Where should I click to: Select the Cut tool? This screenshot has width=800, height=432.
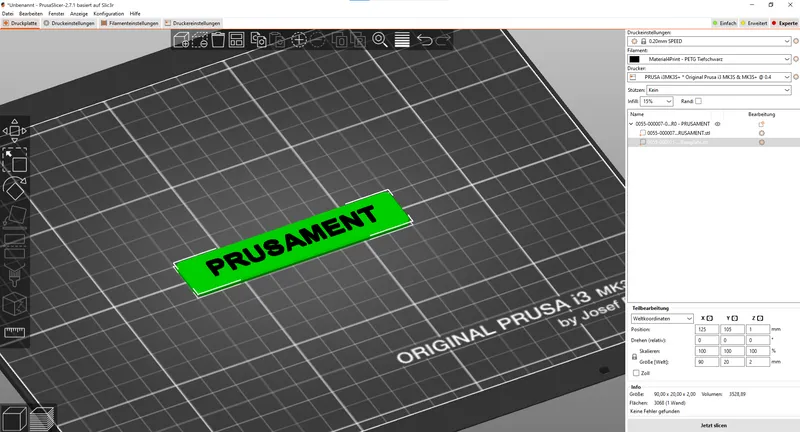pos(15,245)
